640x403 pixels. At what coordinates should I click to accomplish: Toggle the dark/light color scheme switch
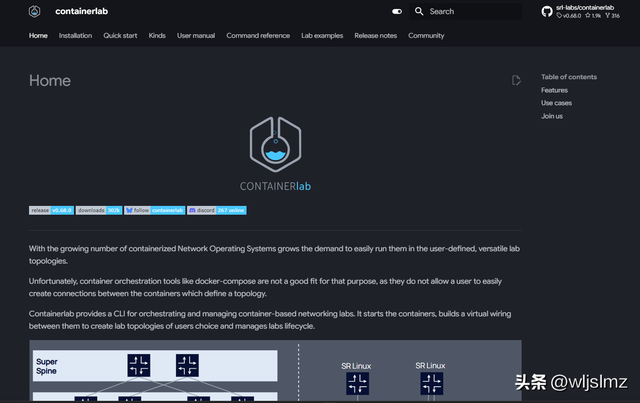[397, 11]
